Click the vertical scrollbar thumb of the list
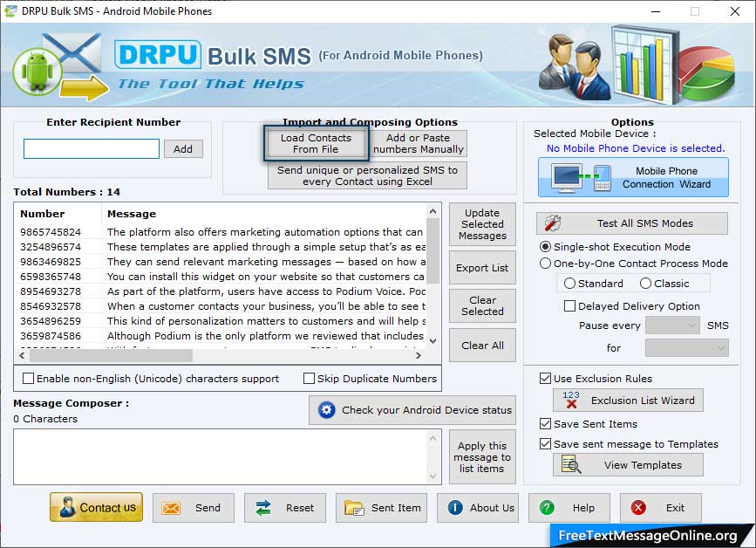Image resolution: width=756 pixels, height=548 pixels. coord(433,251)
